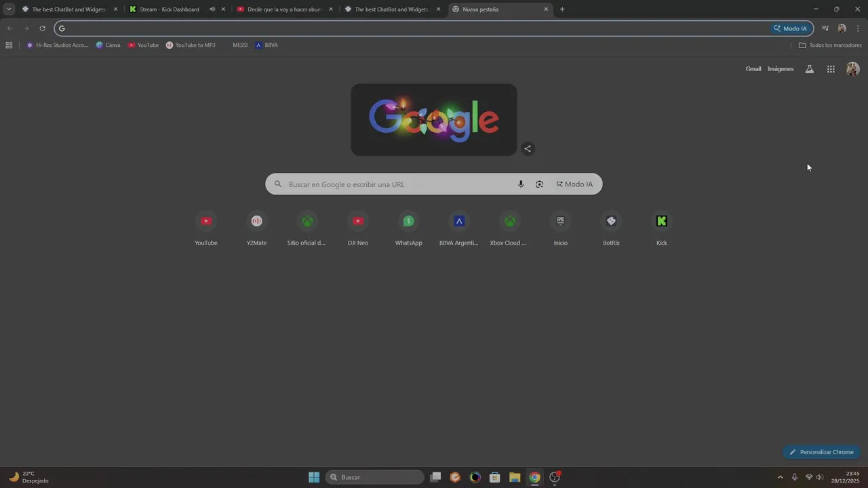Viewport: 868px width, 488px height.
Task: Open the DJI Neo shortcut tile
Action: [x=358, y=229]
